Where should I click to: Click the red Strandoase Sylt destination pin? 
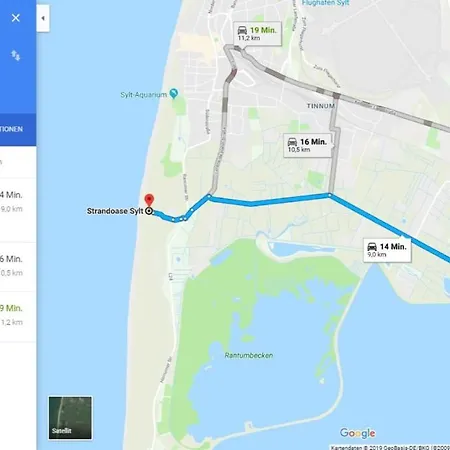[x=149, y=200]
